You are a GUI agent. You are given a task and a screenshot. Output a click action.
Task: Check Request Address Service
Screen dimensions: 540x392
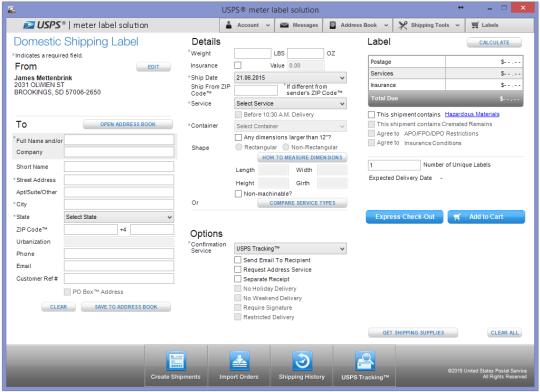click(238, 269)
